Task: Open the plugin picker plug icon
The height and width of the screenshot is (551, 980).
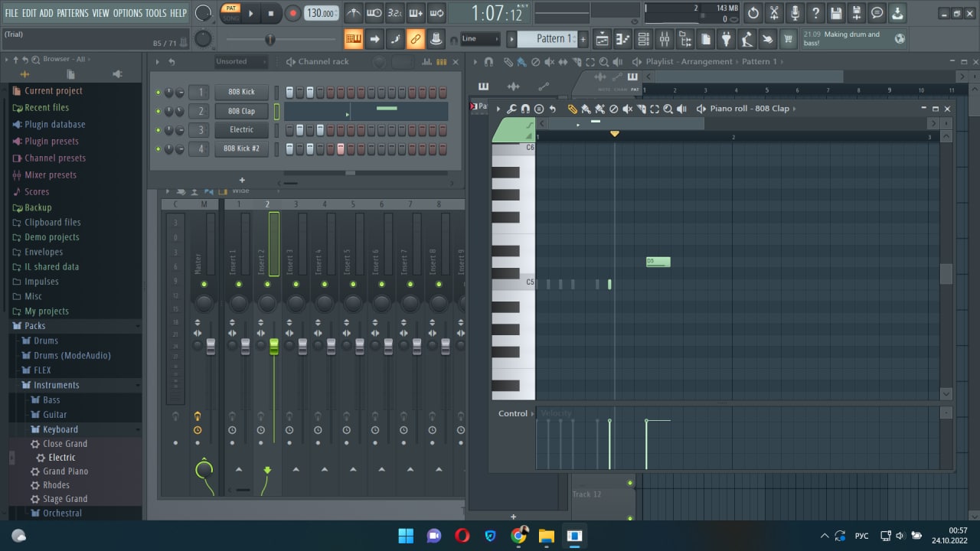Action: [727, 39]
